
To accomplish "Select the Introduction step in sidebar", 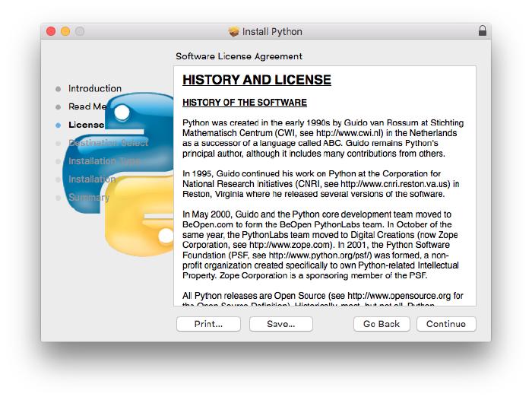I will pyautogui.click(x=95, y=89).
